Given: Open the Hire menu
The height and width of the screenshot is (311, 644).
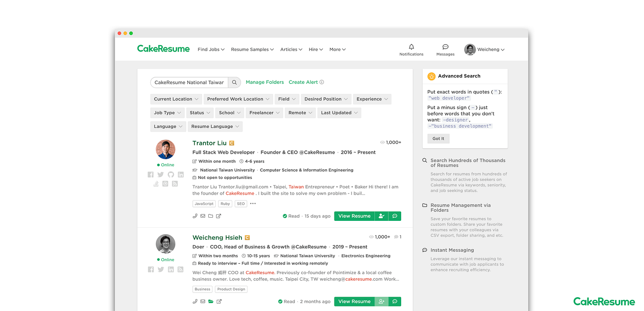Looking at the screenshot, I should (x=316, y=49).
